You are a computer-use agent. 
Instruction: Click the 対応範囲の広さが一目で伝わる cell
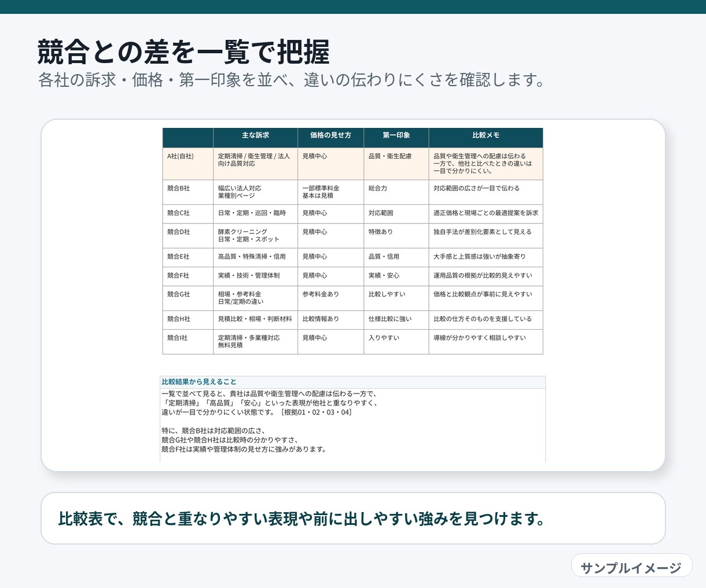tap(486, 192)
